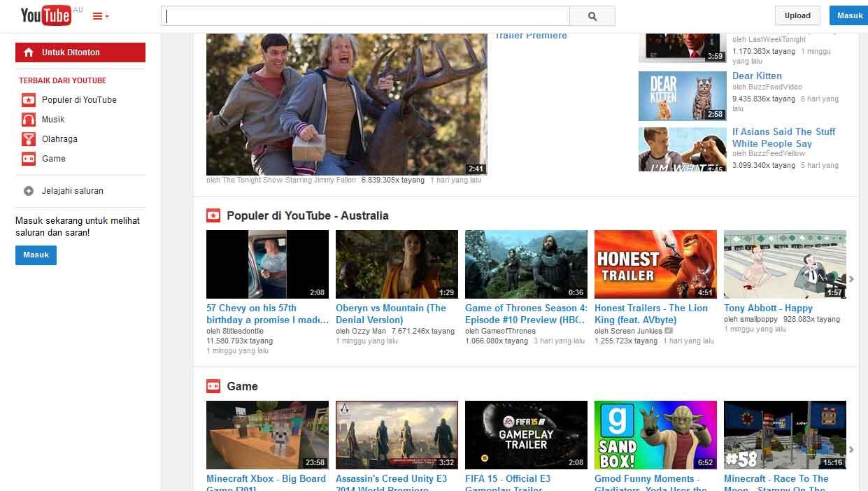The image size is (868, 491).
Task: Open Game in the sidebar
Action: 54,159
